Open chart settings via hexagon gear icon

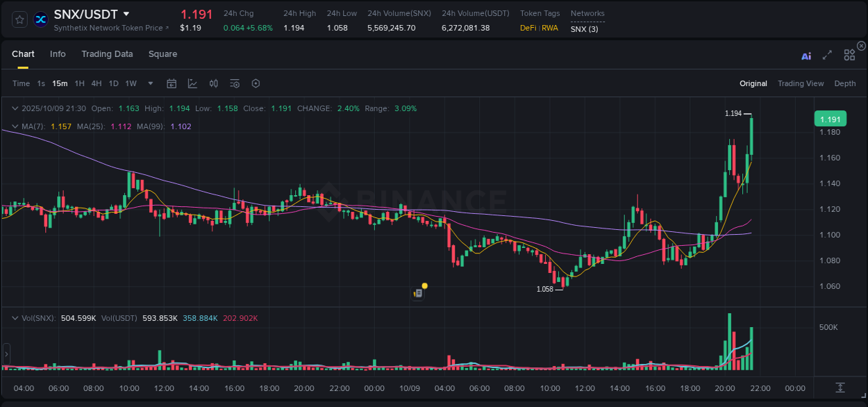coord(256,83)
